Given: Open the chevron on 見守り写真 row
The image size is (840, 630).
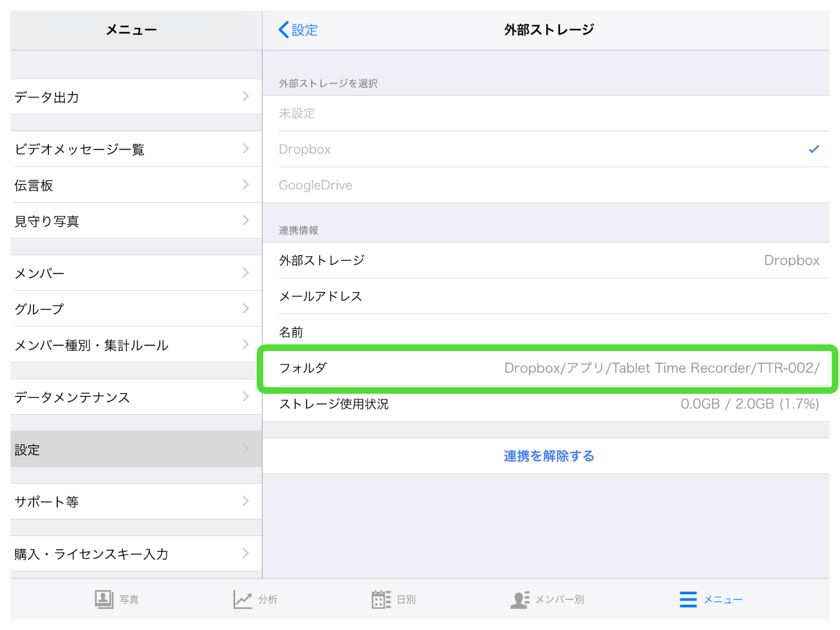Looking at the screenshot, I should click(x=246, y=220).
